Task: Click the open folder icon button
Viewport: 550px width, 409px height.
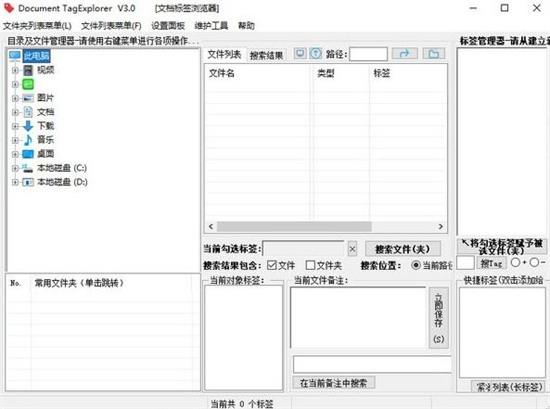Action: (x=434, y=53)
